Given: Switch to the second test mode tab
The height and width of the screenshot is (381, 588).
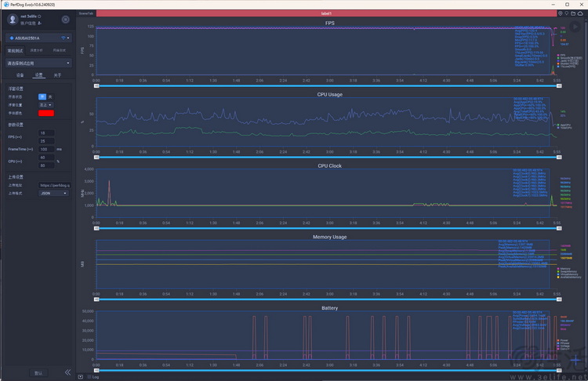Looking at the screenshot, I should [x=36, y=50].
